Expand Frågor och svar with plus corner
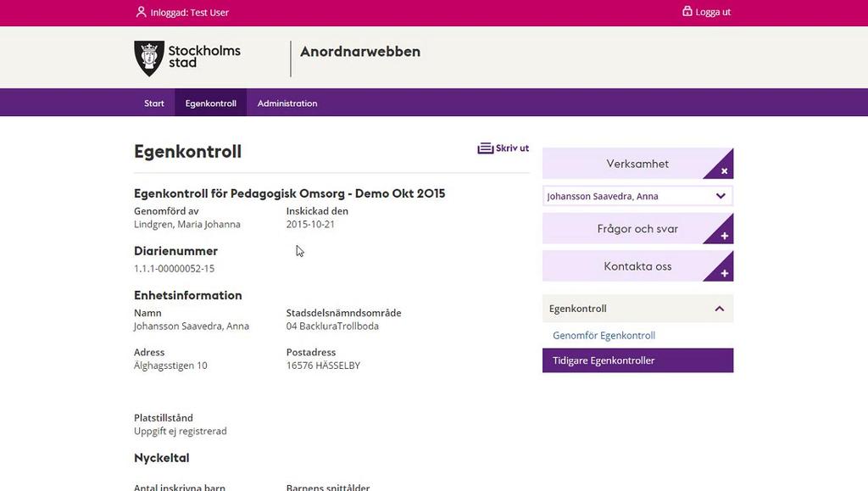Image resolution: width=868 pixels, height=491 pixels. (724, 236)
